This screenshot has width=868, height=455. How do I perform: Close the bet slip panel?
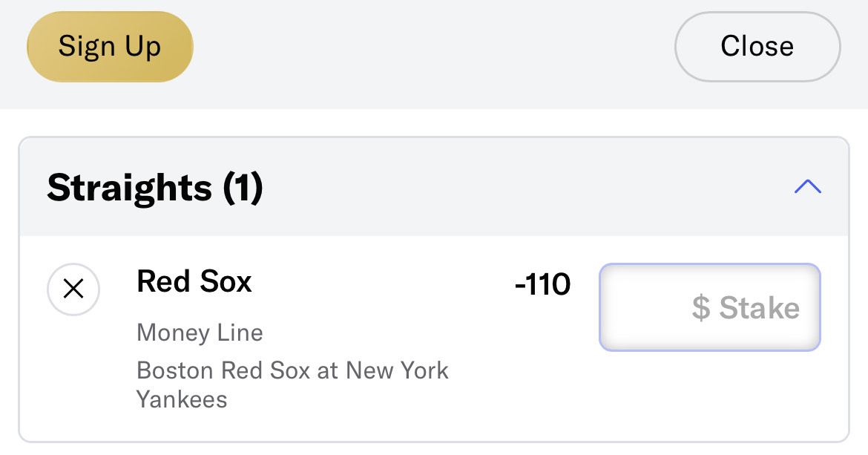[757, 47]
